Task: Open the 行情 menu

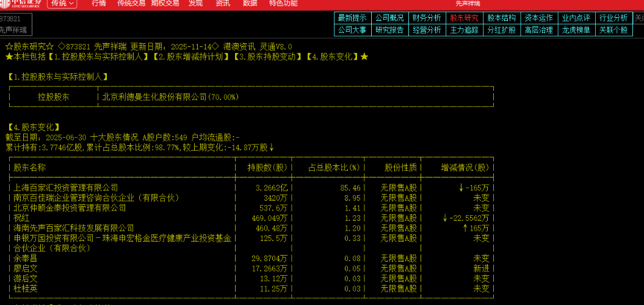Action: (x=98, y=3)
